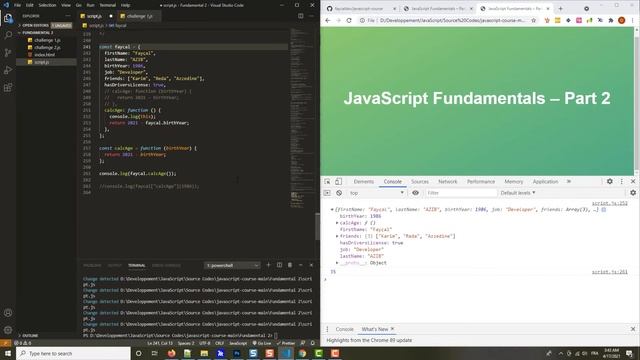
Task: Close the VS Code terminal panel
Action: click(311, 265)
